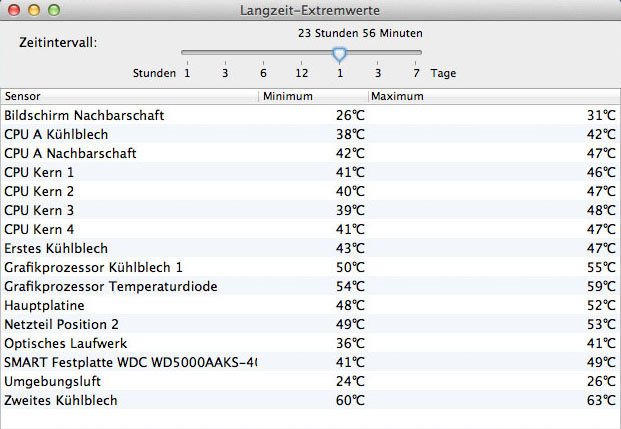
Task: Click the 48°C maximum of CPU Kern 3
Action: pos(601,210)
